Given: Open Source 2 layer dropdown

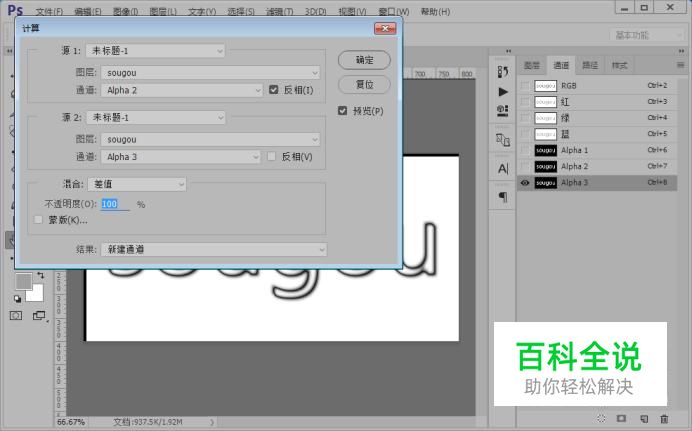Looking at the screenshot, I should tap(211, 139).
